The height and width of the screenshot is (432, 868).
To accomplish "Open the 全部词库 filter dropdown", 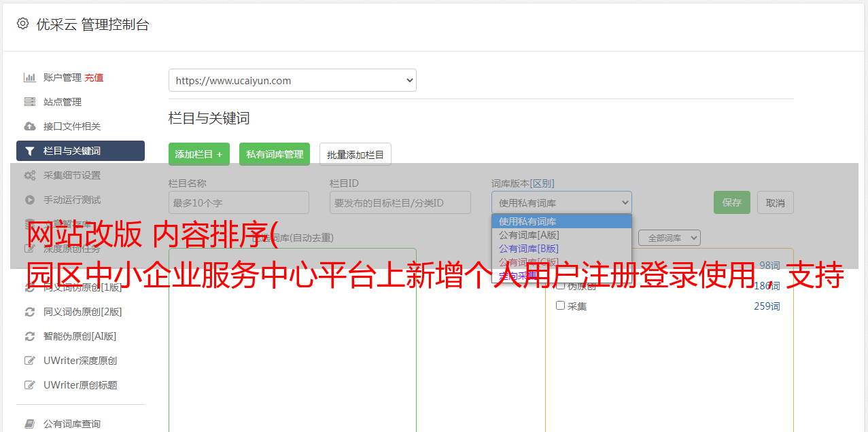I will click(670, 238).
